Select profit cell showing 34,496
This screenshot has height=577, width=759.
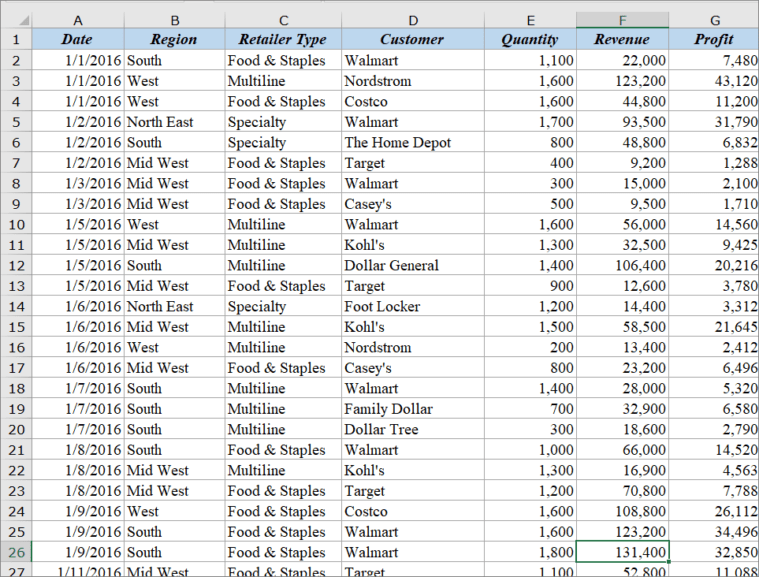[714, 531]
